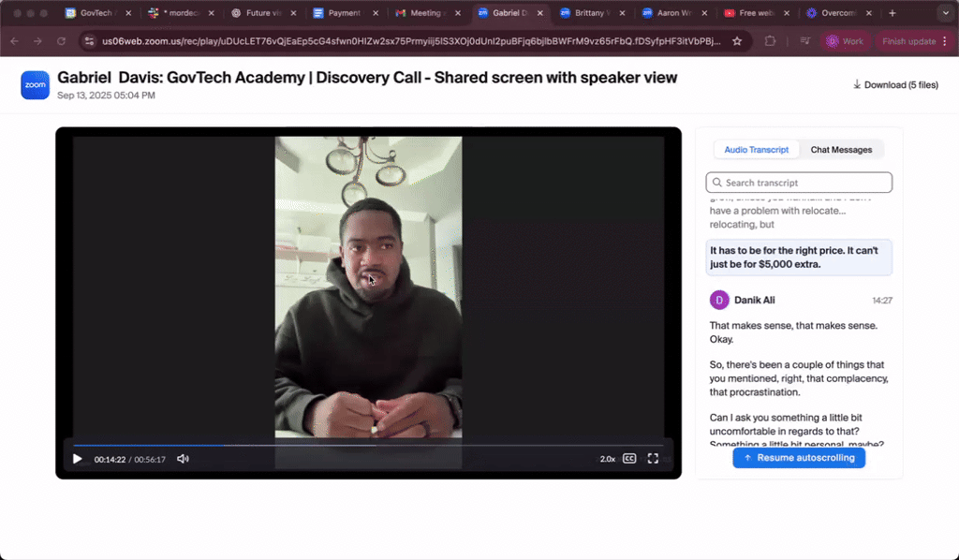Select the Audio Transcript tab
Viewport: 959px width, 560px height.
pos(757,150)
